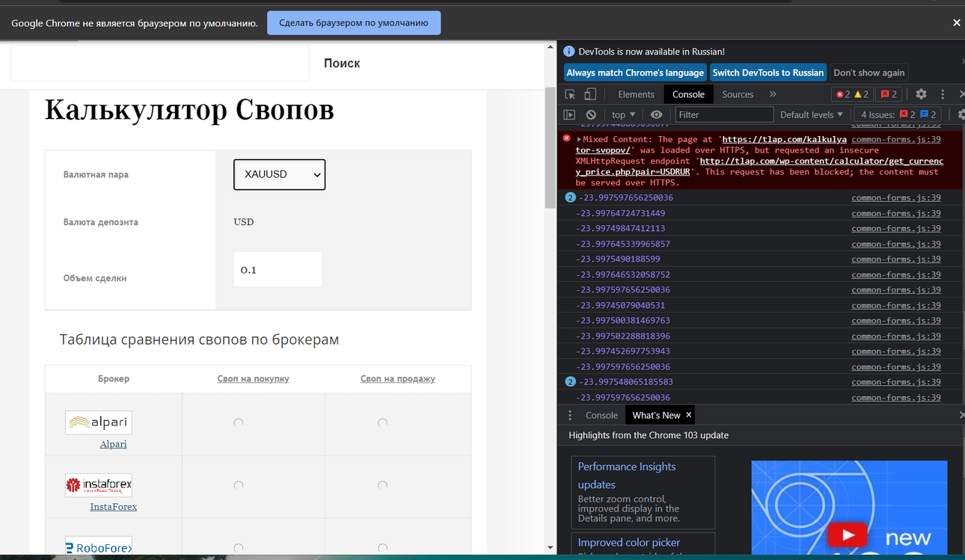Select the Console tab in the top tab bar
Viewport: 965px width, 560px height.
(688, 94)
